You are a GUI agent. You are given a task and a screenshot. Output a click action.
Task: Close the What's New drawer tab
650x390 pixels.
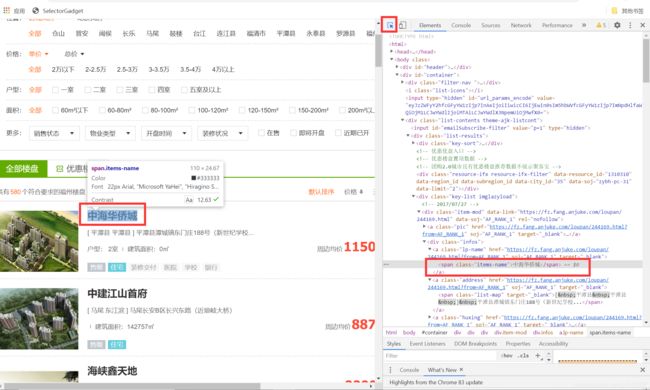tap(461, 370)
